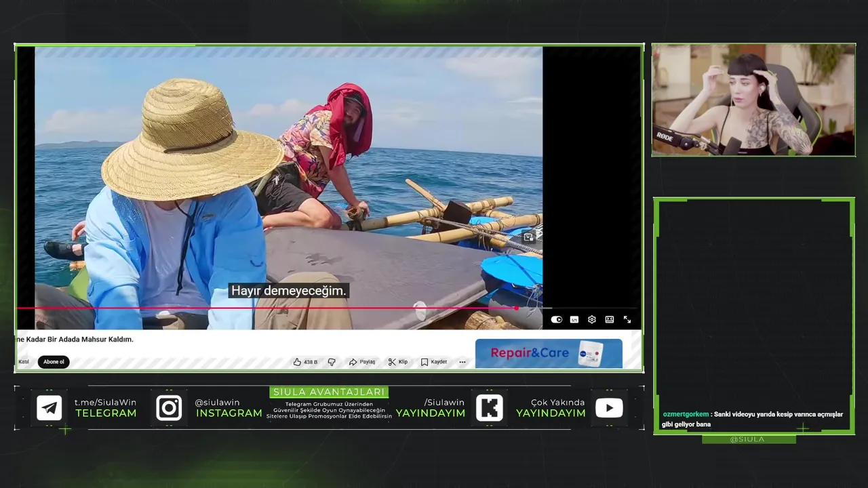Open the three-dot more actions menu
Screen dimensions: 868x488
click(x=462, y=362)
